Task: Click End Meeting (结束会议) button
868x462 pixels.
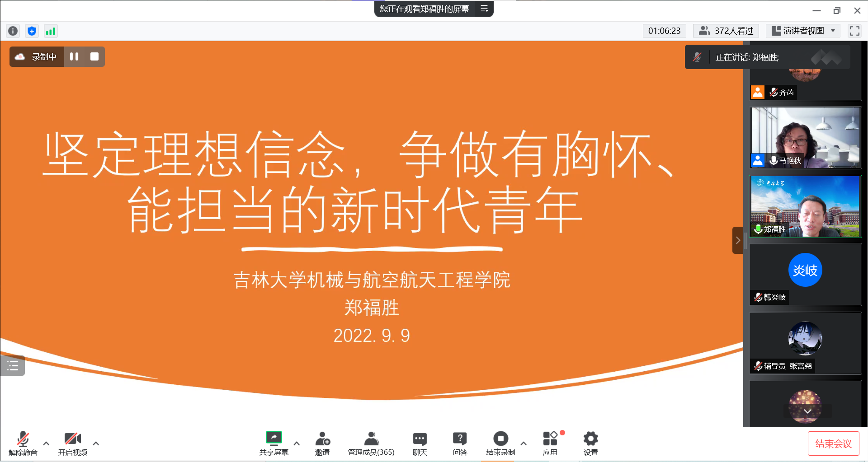Action: pyautogui.click(x=833, y=443)
